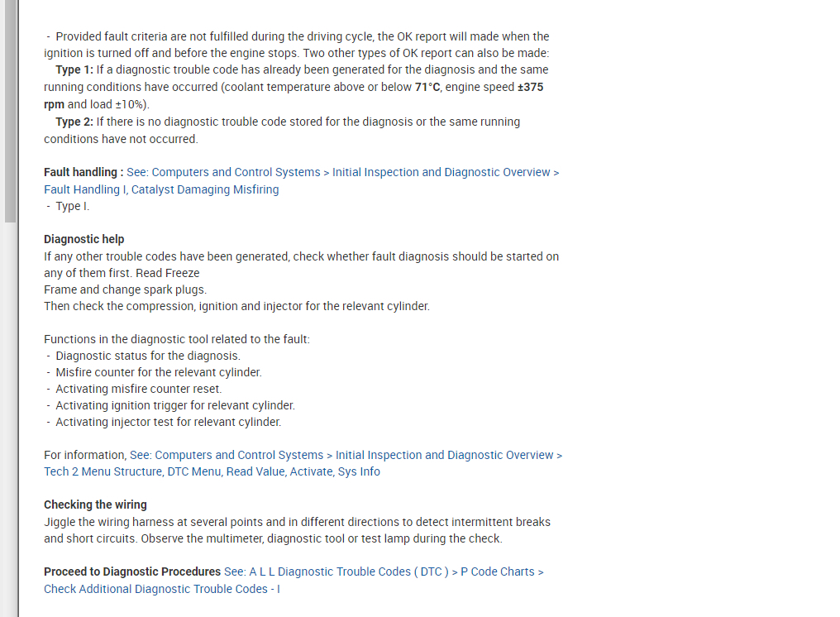The height and width of the screenshot is (617, 840).
Task: Open the Fault Handling I, Catalyst Damaging Misfiring link
Action: click(x=161, y=189)
